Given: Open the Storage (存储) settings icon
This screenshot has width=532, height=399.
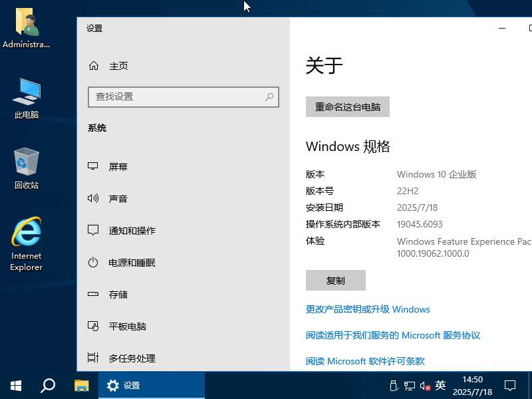Looking at the screenshot, I should (x=94, y=295).
